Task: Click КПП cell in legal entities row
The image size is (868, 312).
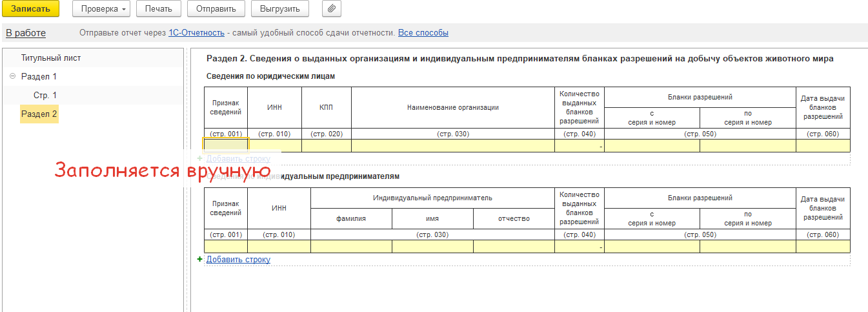Action: 326,145
